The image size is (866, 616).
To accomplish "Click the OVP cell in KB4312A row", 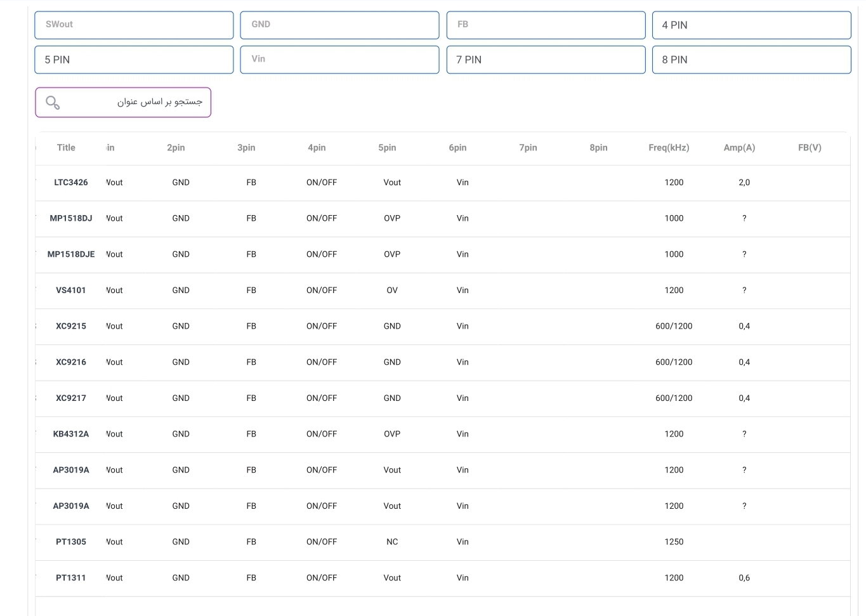I will click(x=392, y=434).
